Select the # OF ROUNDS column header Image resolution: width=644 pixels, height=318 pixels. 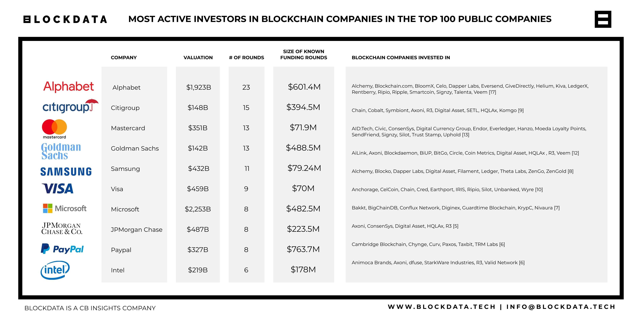pyautogui.click(x=246, y=58)
